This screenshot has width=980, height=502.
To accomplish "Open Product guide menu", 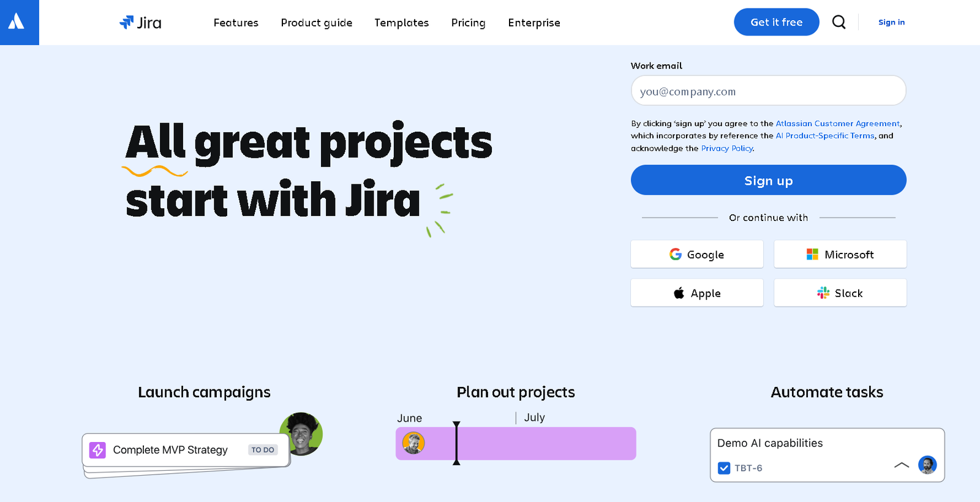I will [317, 23].
